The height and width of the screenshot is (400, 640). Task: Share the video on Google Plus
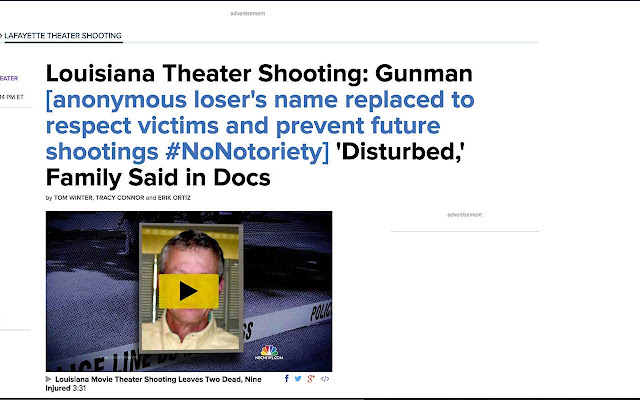click(311, 379)
